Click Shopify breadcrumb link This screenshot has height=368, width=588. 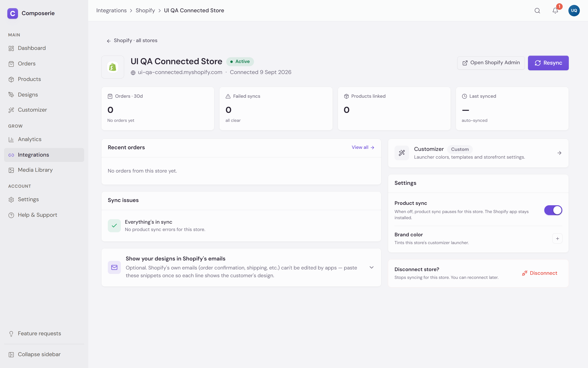coord(145,10)
